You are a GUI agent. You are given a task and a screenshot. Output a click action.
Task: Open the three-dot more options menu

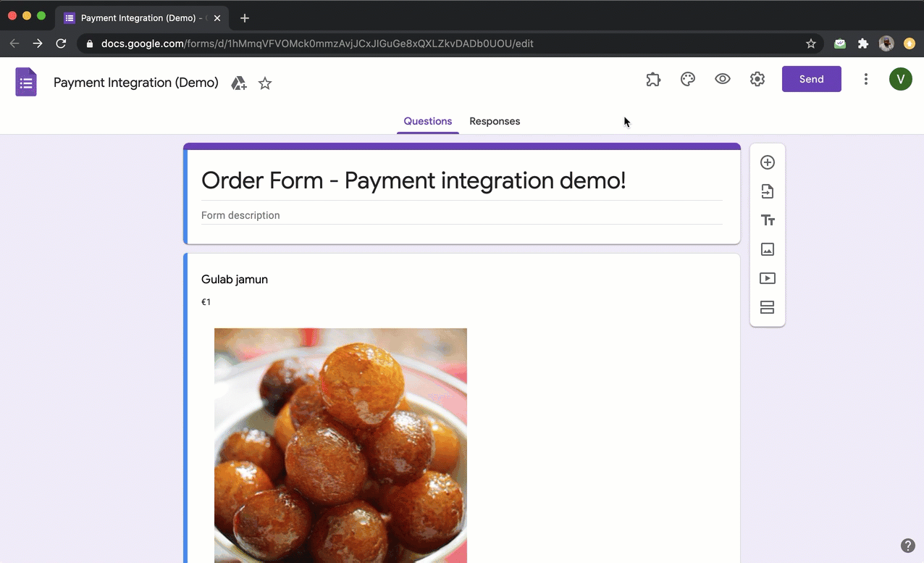click(865, 79)
